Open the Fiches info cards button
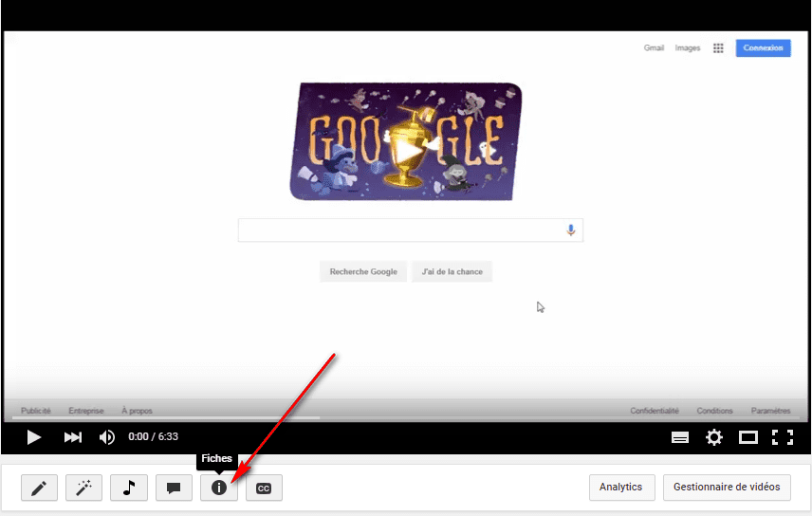Viewport: 812px width, 516px height. [219, 488]
